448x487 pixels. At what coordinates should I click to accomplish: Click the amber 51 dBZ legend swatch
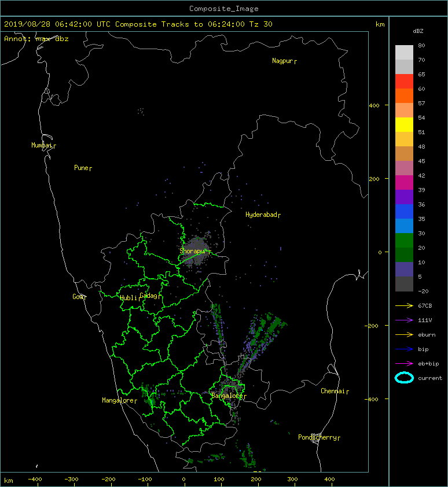point(404,139)
